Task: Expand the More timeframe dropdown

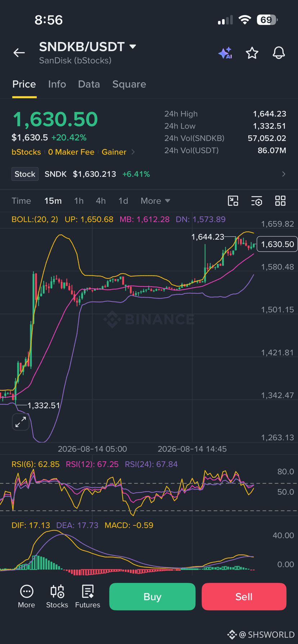Action: tap(155, 201)
